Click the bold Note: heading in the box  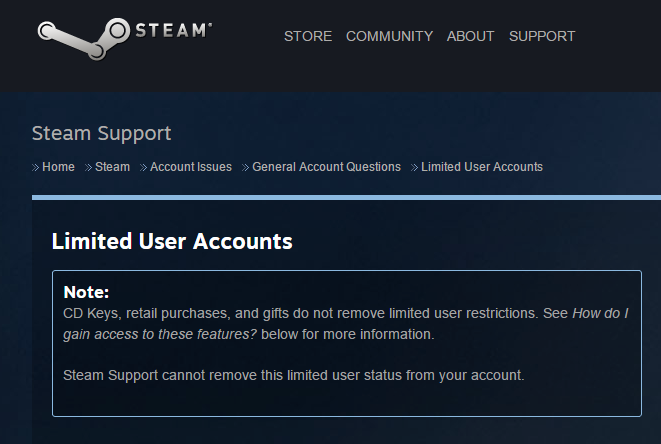pyautogui.click(x=86, y=292)
